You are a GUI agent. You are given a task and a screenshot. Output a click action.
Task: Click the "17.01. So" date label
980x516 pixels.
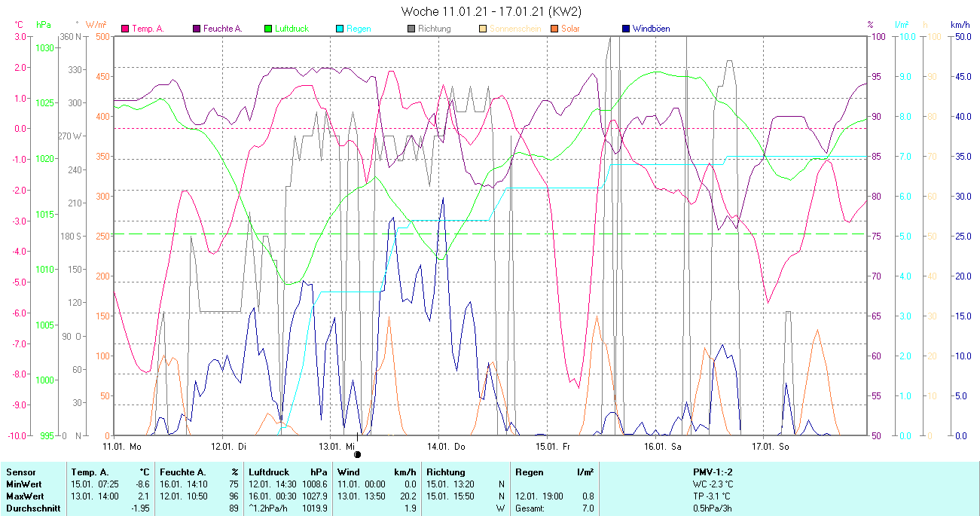coord(771,446)
